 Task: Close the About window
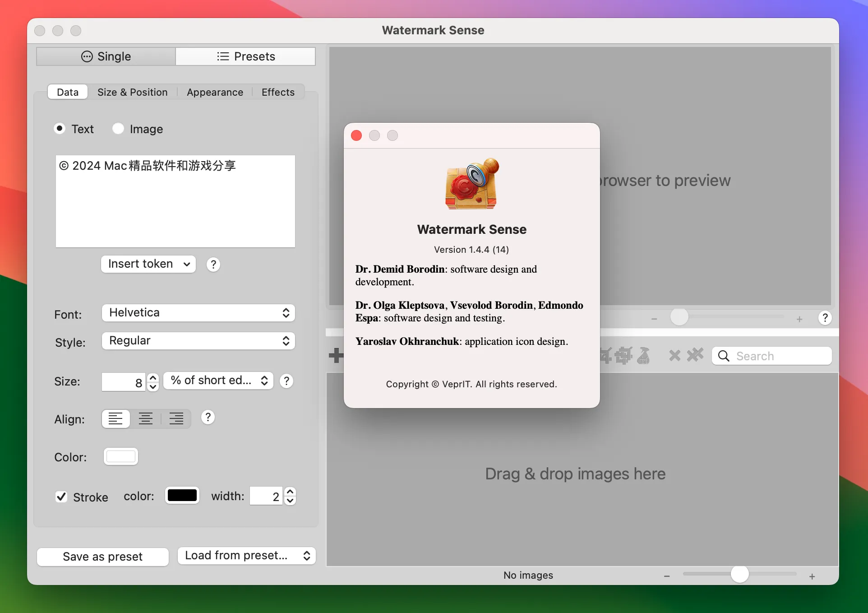(356, 135)
